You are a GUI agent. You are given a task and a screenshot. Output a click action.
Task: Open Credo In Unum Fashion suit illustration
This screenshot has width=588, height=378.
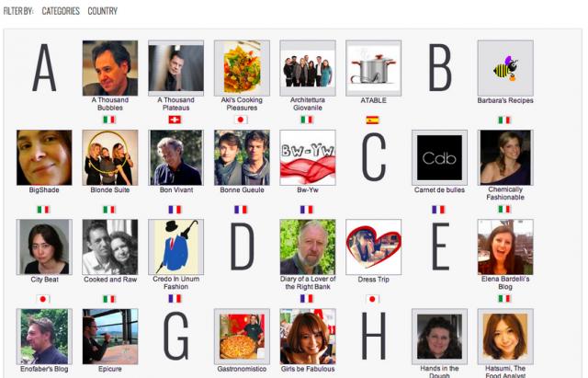[x=175, y=247]
